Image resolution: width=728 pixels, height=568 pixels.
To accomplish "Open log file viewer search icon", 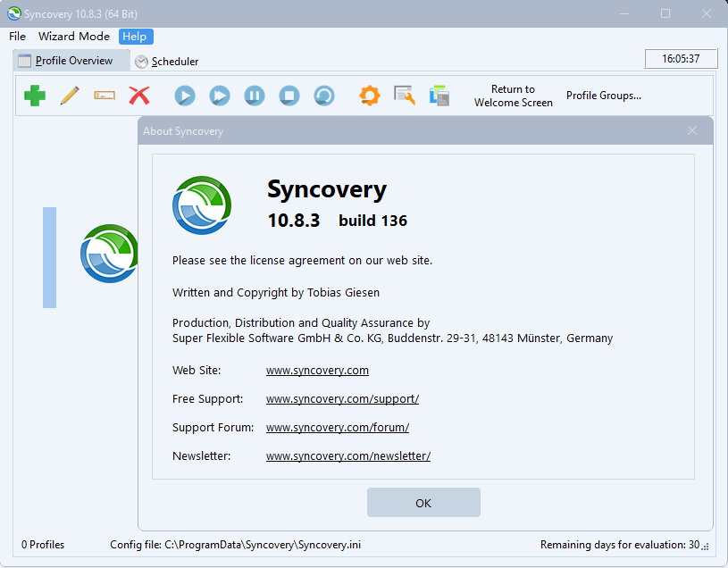I will coord(405,96).
